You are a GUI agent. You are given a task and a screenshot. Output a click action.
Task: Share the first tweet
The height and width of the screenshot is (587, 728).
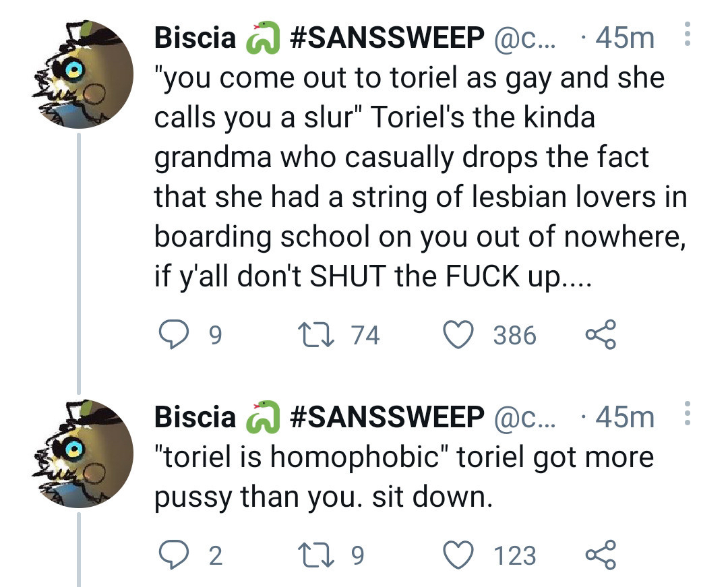[x=600, y=335]
